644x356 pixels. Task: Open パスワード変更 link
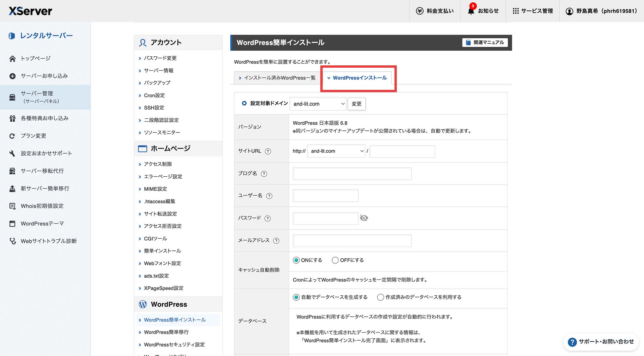point(160,58)
